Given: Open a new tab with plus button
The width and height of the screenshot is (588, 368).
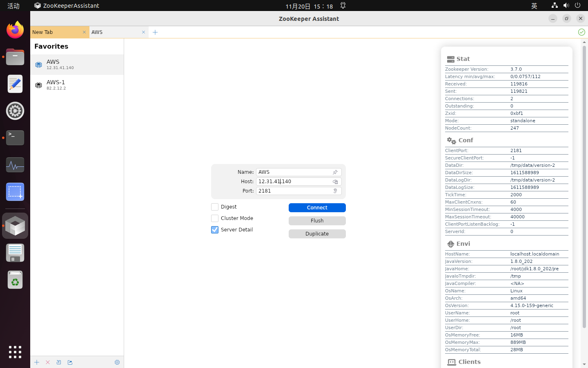Looking at the screenshot, I should coord(155,32).
